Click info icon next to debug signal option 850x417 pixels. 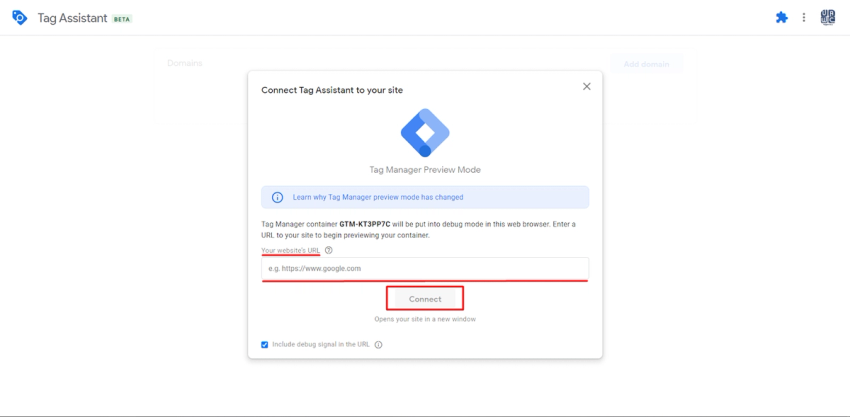pyautogui.click(x=378, y=344)
